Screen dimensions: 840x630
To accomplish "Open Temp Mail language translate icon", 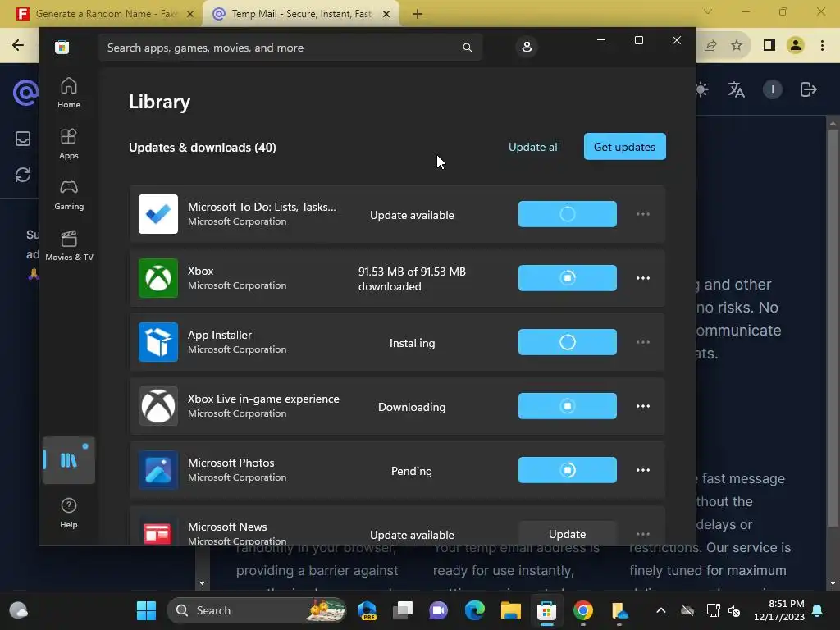I will [x=736, y=89].
